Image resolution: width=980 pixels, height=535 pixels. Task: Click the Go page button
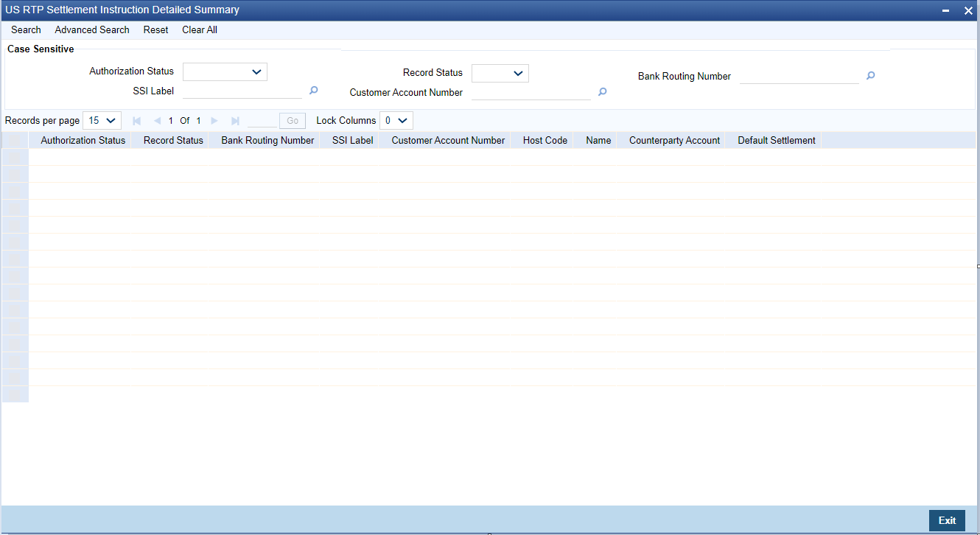(293, 121)
